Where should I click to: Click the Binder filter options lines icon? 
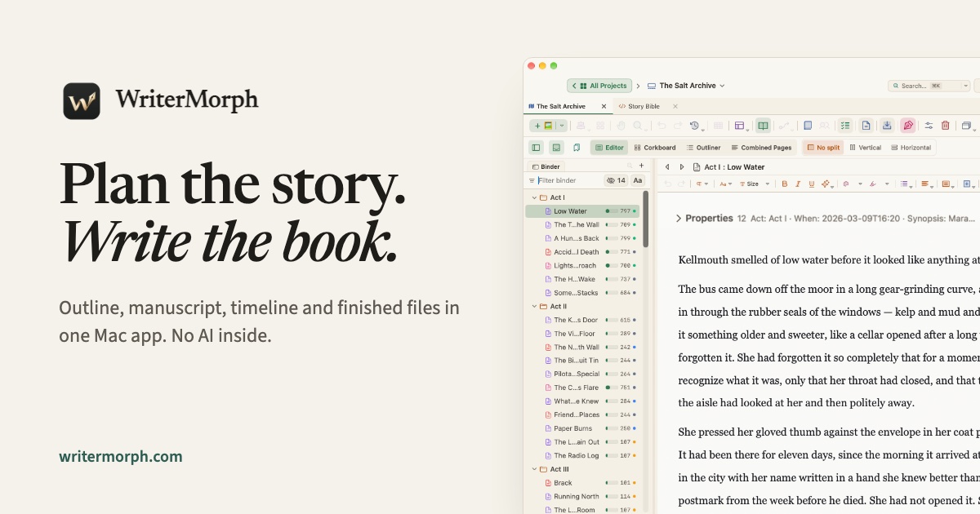pyautogui.click(x=532, y=180)
